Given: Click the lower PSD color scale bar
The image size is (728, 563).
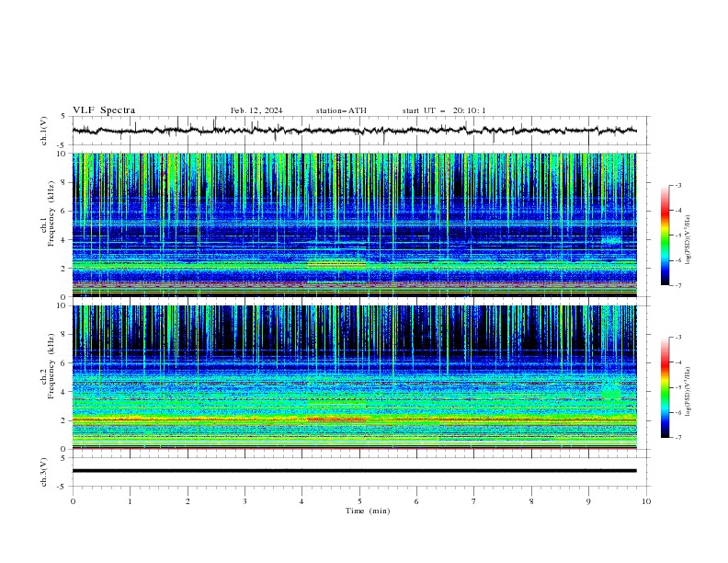Looking at the screenshot, I should [x=665, y=387].
